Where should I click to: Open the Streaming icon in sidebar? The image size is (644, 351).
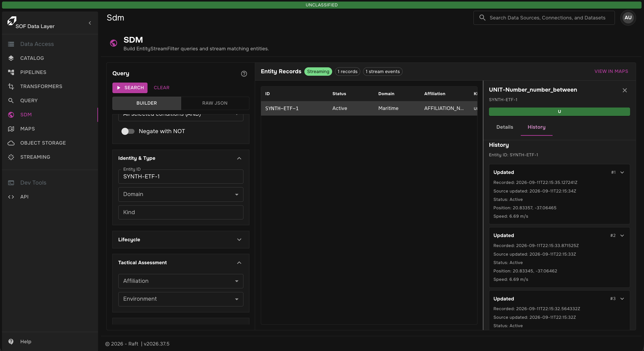(x=11, y=157)
